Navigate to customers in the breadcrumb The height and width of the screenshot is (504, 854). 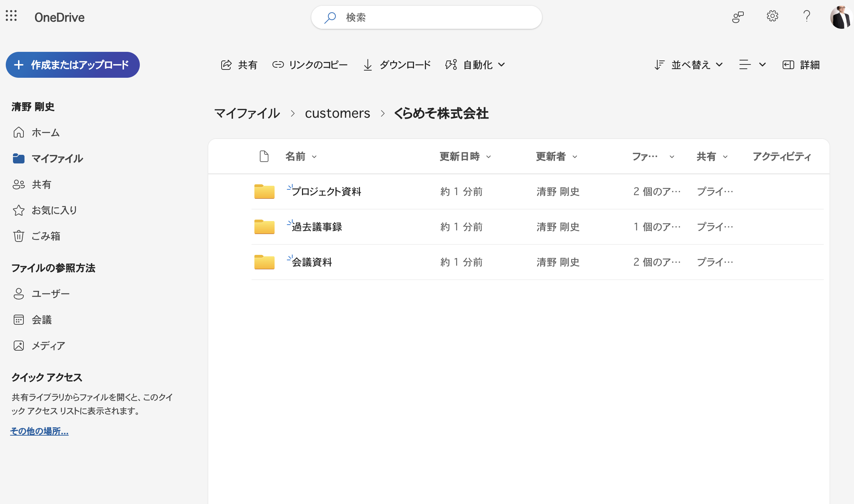pyautogui.click(x=337, y=113)
